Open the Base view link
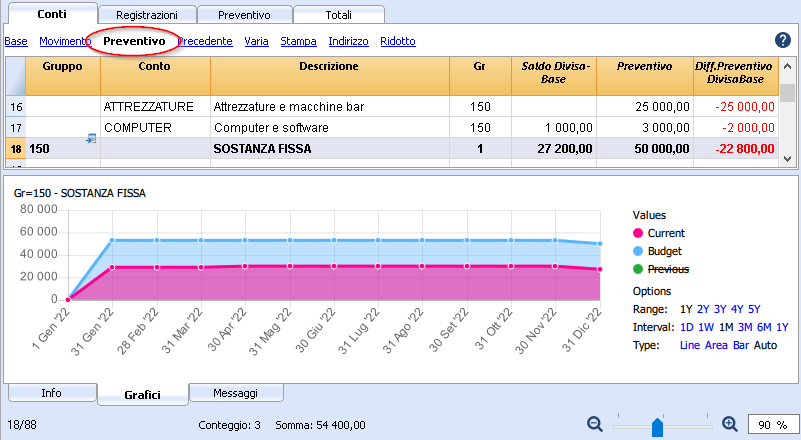This screenshot has width=801, height=440. pyautogui.click(x=16, y=41)
